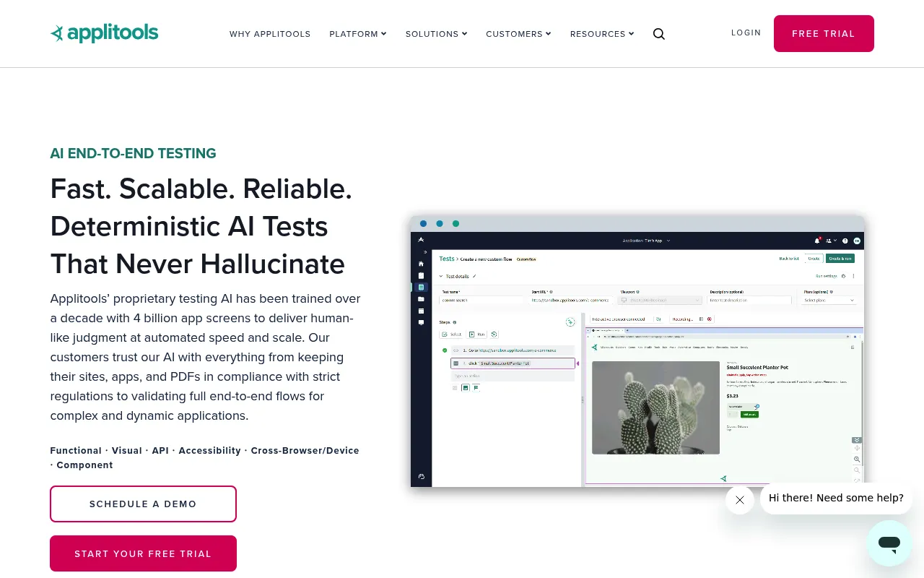
Task: Click the Applitools logo
Action: (x=105, y=33)
